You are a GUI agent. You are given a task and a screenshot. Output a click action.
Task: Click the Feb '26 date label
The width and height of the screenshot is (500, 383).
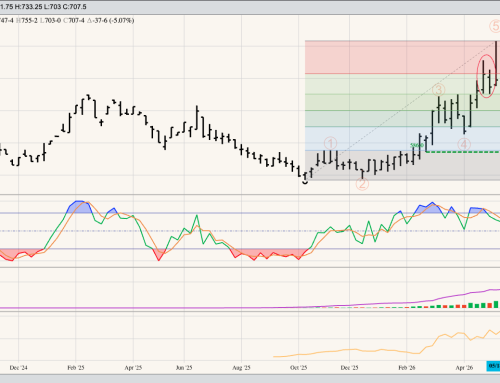[x=407, y=368]
